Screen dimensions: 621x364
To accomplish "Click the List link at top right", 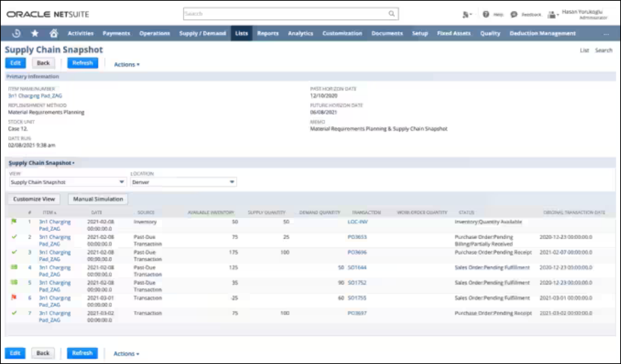I will (584, 50).
